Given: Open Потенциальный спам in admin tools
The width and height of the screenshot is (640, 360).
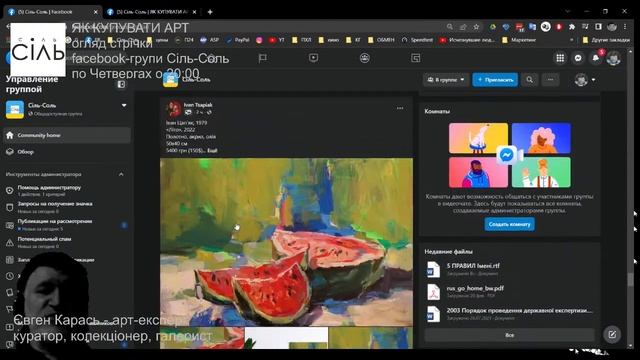Looking at the screenshot, I should click(x=67, y=242).
